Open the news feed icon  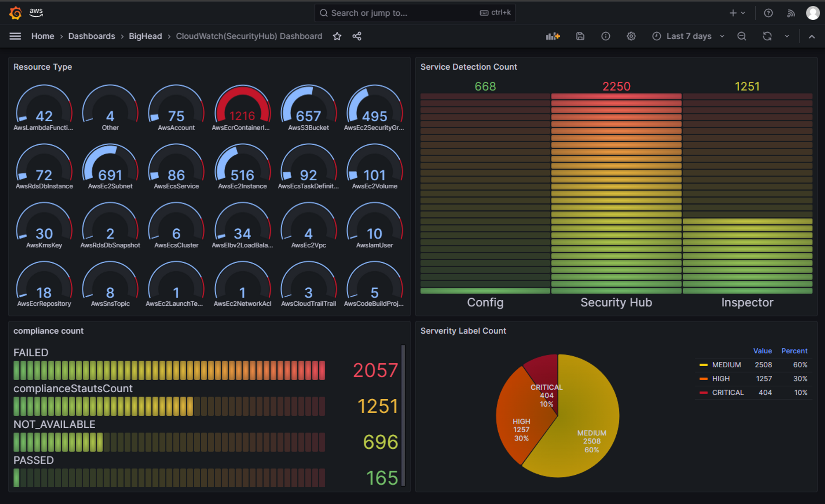[x=791, y=13]
